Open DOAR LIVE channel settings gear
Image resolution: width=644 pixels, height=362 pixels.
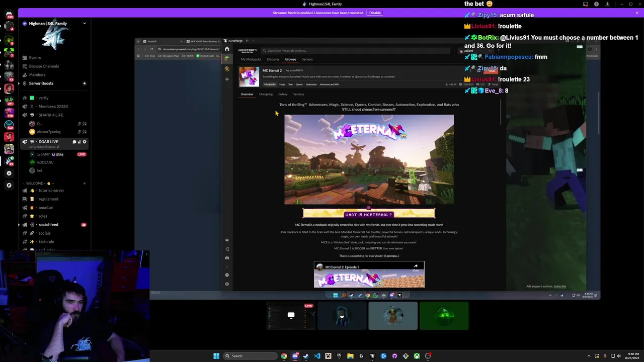(85, 142)
